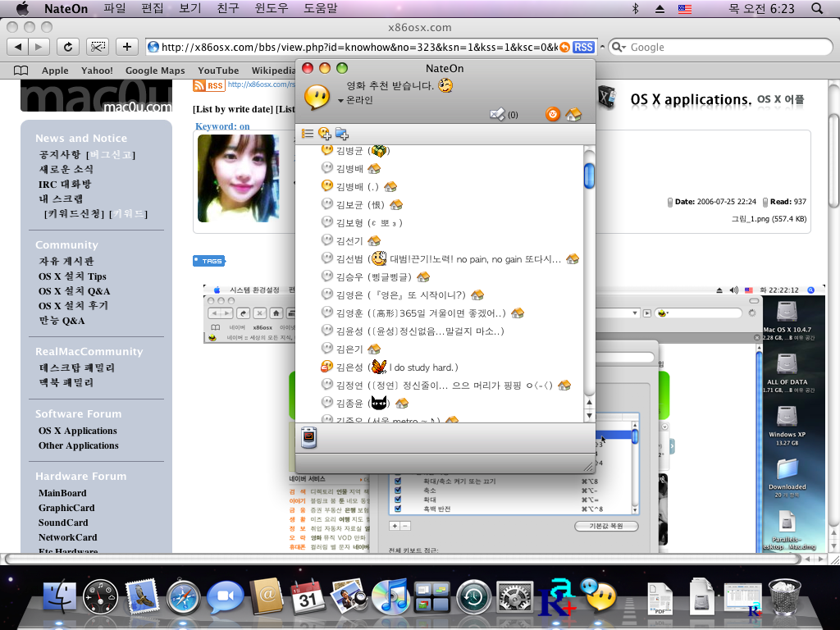Click the orange smiley icon in NateOn header
The width and height of the screenshot is (840, 630).
pyautogui.click(x=553, y=113)
